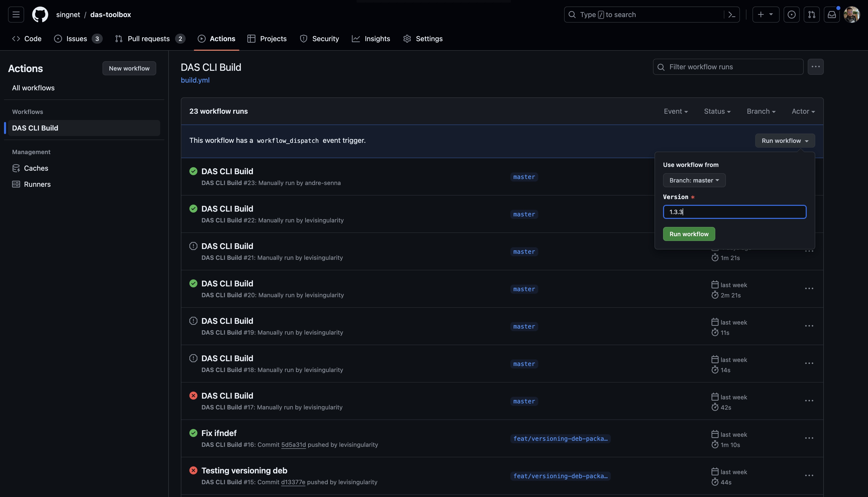The image size is (868, 497).
Task: Click skipped status icon of run #21
Action: [x=193, y=246]
